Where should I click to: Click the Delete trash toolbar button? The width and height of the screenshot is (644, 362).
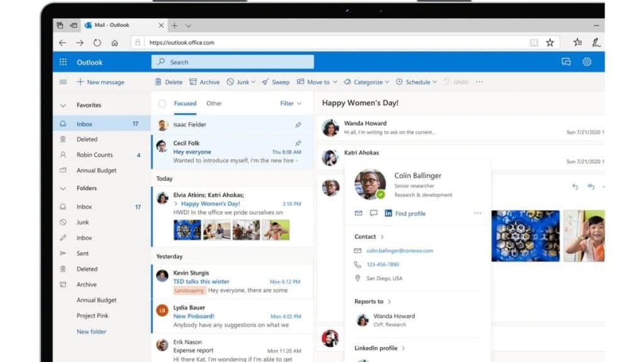click(x=169, y=82)
